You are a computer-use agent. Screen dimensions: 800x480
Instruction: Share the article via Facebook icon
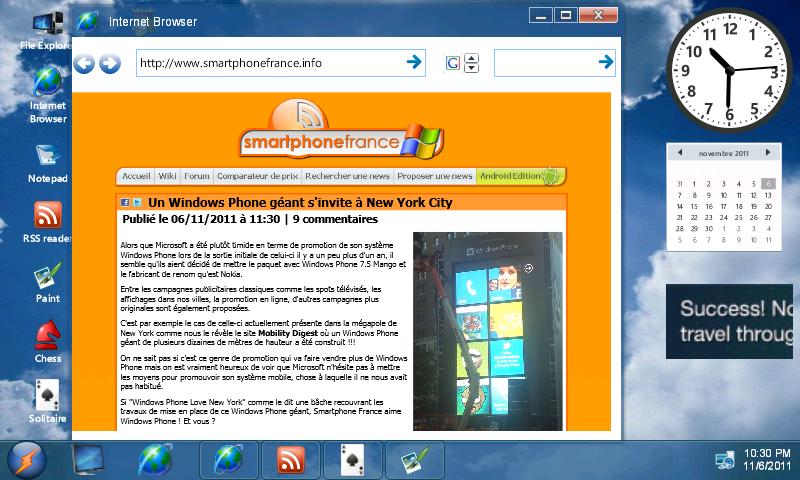[125, 203]
